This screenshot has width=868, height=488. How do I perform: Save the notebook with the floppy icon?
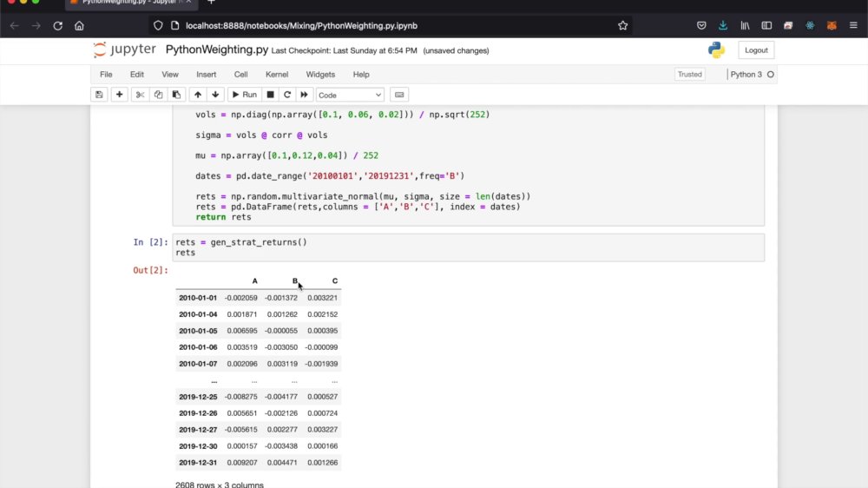tap(99, 95)
